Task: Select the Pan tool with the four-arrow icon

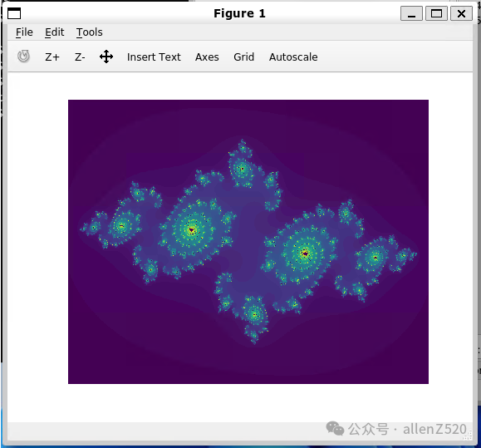Action: click(x=106, y=57)
